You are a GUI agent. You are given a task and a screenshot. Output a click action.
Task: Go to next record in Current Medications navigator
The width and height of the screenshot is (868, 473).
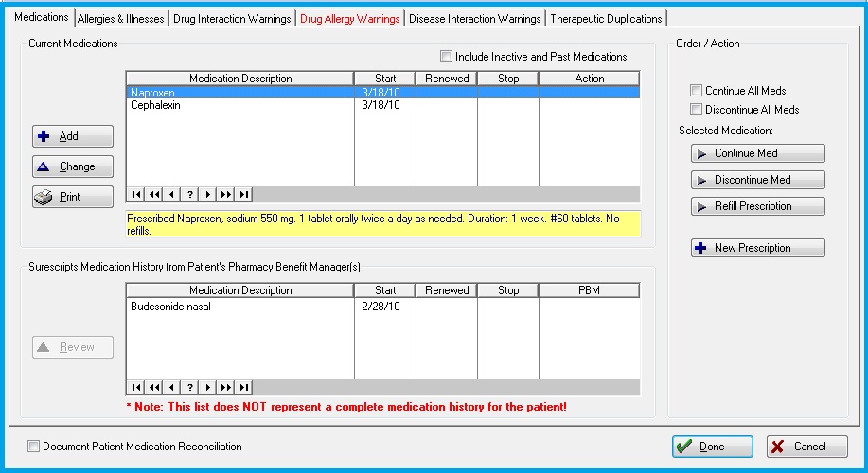[x=207, y=194]
